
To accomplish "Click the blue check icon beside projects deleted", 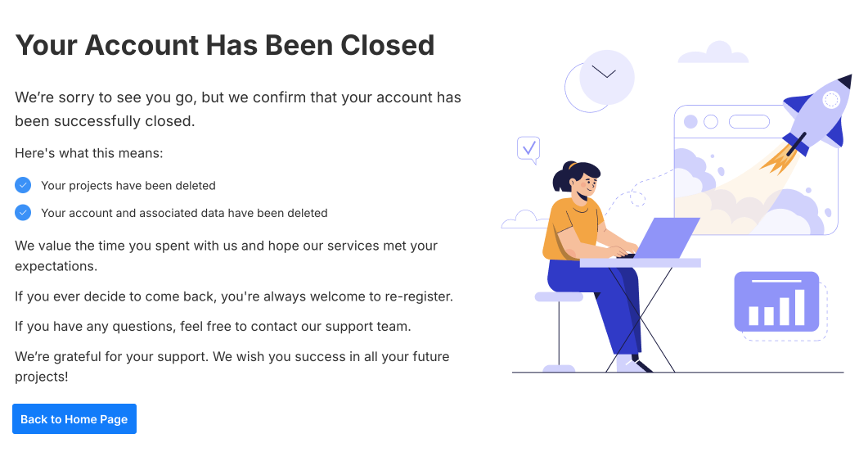I will [23, 185].
